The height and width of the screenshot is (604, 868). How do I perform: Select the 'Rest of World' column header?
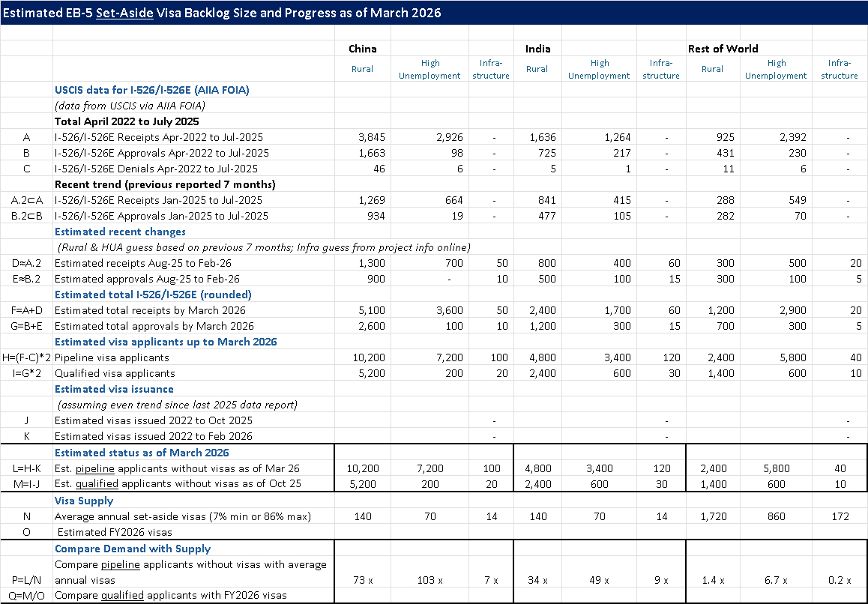723,49
